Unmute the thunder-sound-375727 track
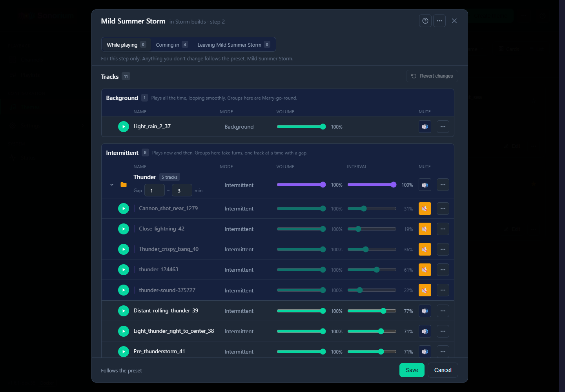The height and width of the screenshot is (392, 565). click(x=425, y=290)
